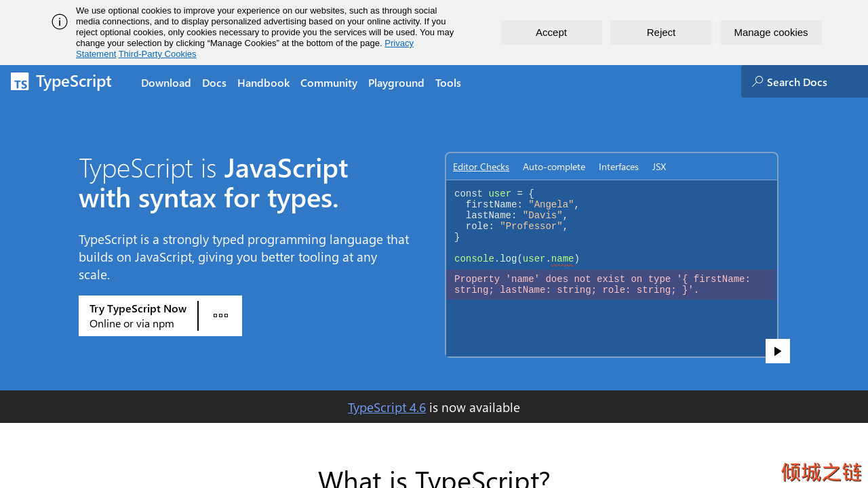
Task: Open the TypeScript 4.6 release link
Action: [387, 407]
